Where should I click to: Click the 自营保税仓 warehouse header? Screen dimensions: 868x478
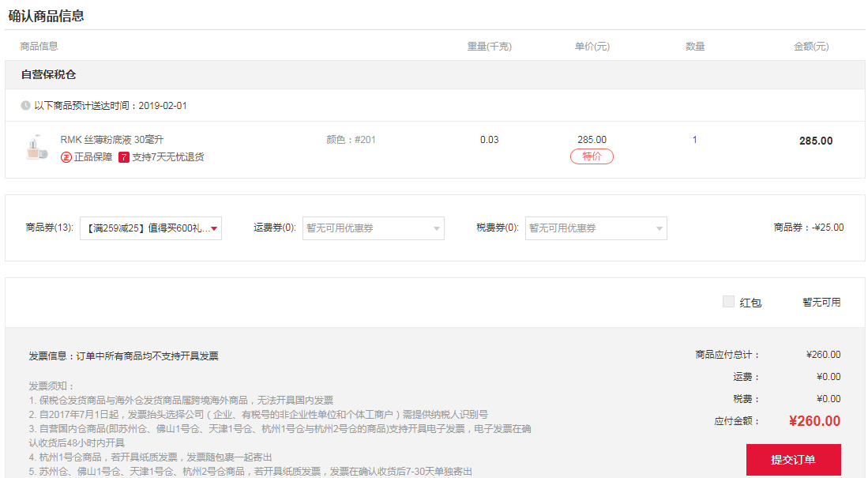[x=48, y=75]
